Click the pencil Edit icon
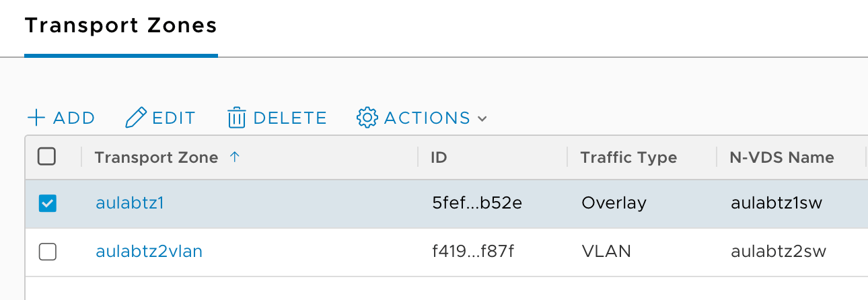This screenshot has width=868, height=300. [136, 118]
